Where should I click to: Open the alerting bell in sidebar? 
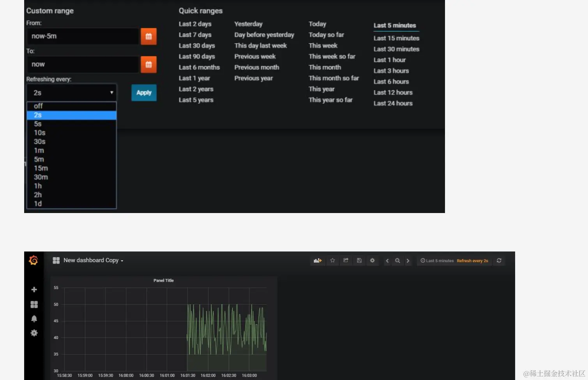point(34,319)
